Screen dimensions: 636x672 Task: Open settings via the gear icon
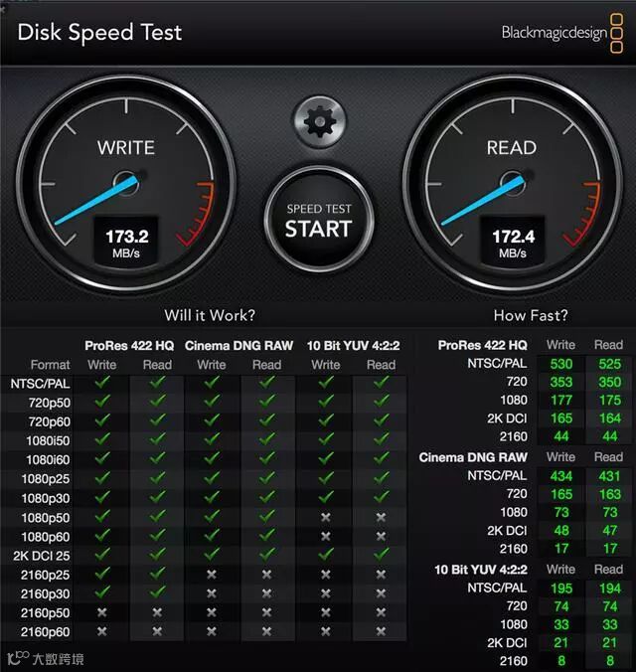(319, 122)
